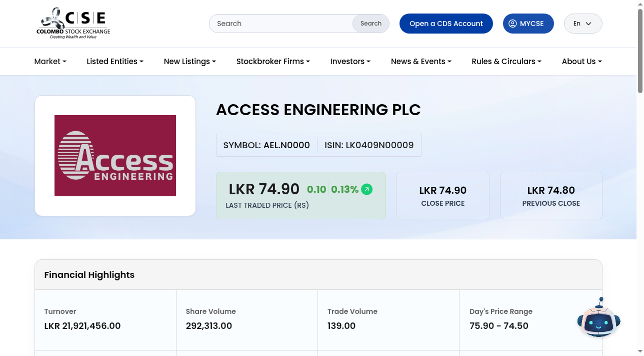Expand the Market menu
Image resolution: width=644 pixels, height=356 pixels.
(50, 62)
